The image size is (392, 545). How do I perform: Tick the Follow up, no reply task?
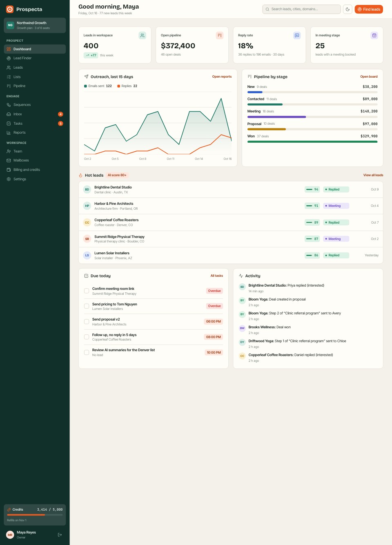(x=87, y=337)
